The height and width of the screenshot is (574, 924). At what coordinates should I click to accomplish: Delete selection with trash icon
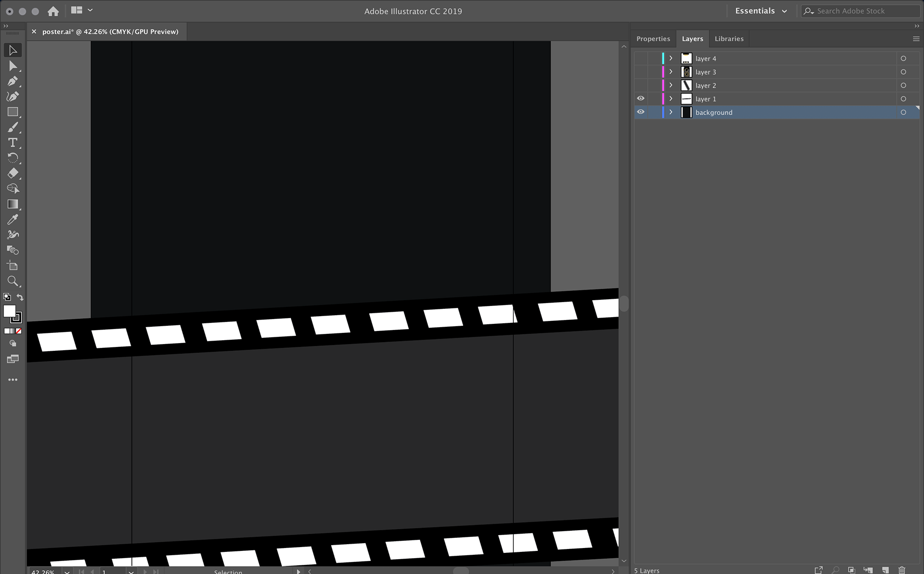point(902,570)
